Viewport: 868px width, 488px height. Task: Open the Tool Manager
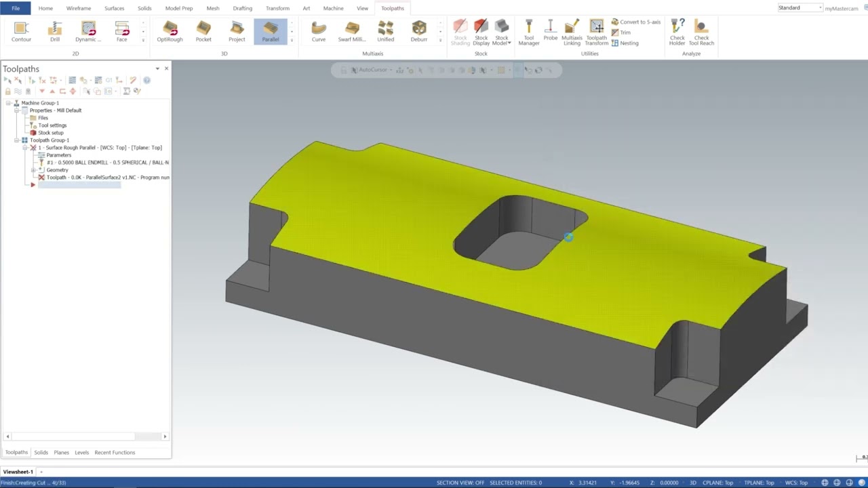pos(529,33)
